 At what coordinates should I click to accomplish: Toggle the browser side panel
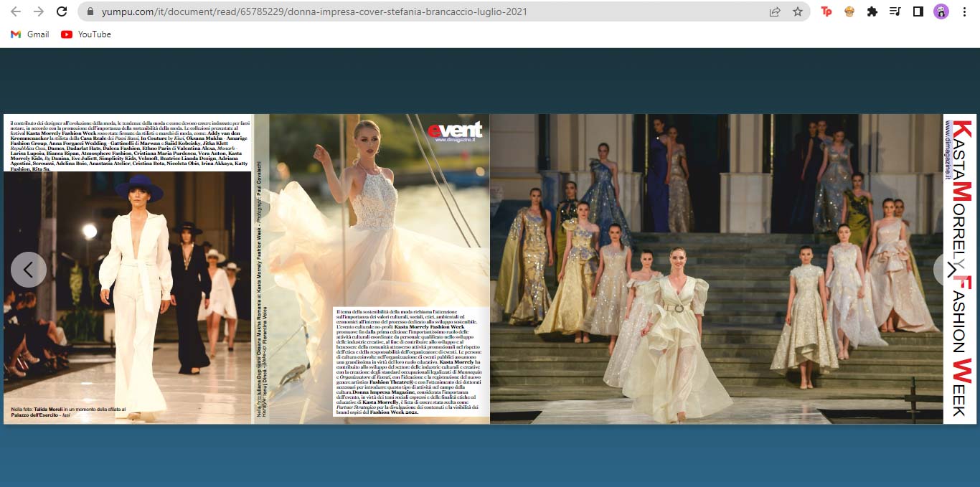tap(918, 11)
